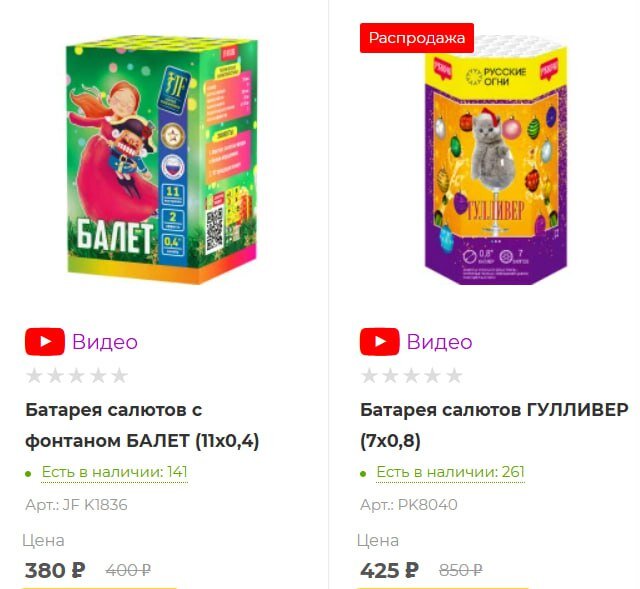
Task: Rate БАЛЕТ with the first star
Action: [x=34, y=376]
